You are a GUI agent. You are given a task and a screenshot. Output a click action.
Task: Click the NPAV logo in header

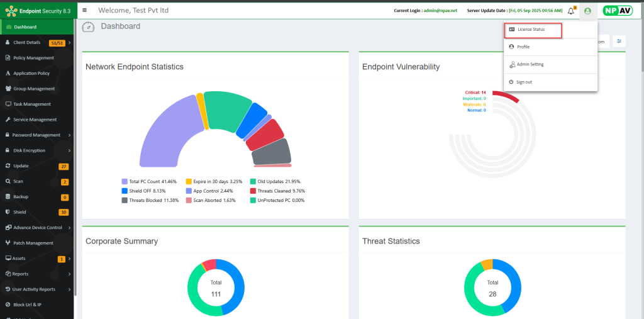pyautogui.click(x=618, y=11)
